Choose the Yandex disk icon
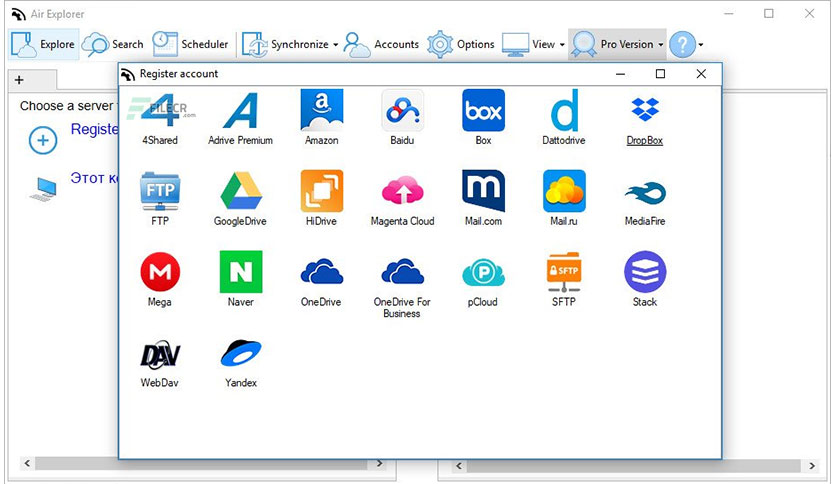The height and width of the screenshot is (484, 836). 241,353
